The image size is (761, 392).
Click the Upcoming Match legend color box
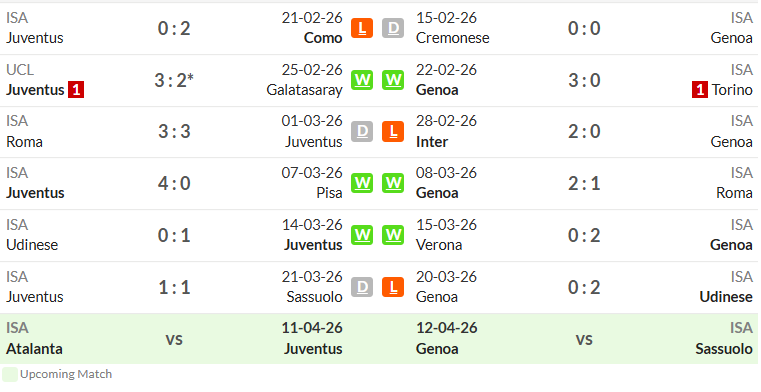click(x=10, y=375)
